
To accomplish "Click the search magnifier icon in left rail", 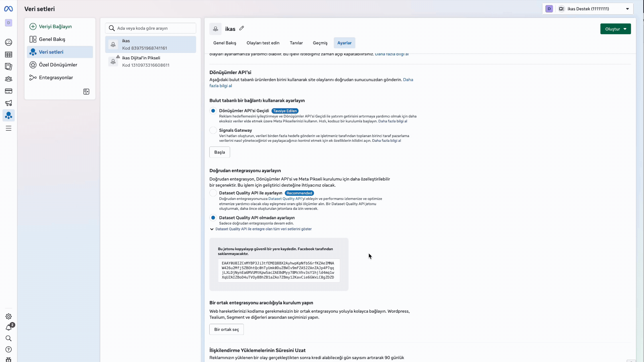I will pos(9,339).
